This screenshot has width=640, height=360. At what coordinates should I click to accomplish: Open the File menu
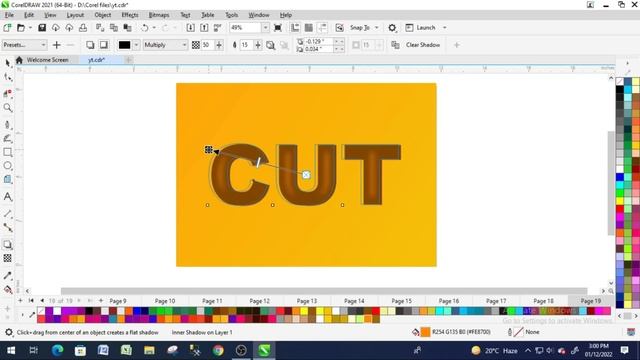pyautogui.click(x=9, y=15)
